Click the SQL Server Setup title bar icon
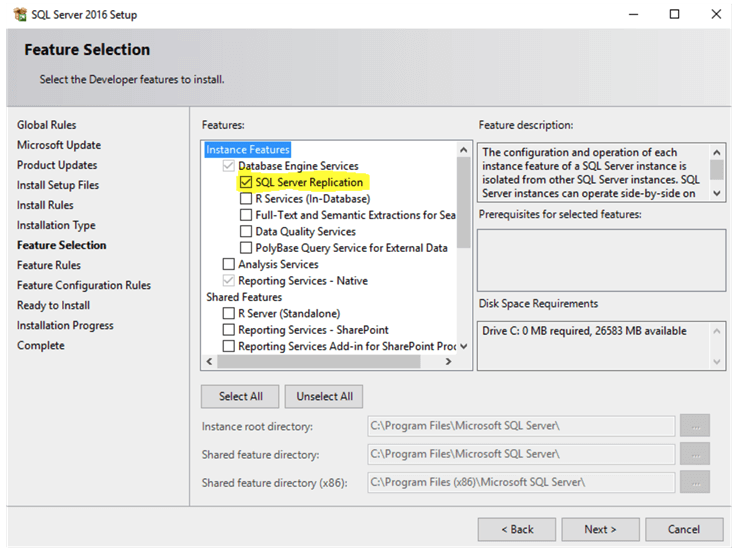Image resolution: width=738 pixels, height=559 pixels. point(20,15)
